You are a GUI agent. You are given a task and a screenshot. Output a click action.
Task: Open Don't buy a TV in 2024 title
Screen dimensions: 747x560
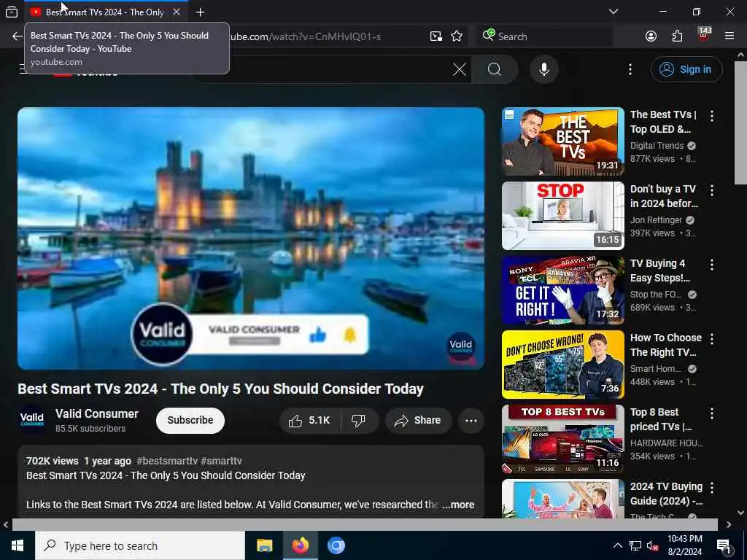664,196
